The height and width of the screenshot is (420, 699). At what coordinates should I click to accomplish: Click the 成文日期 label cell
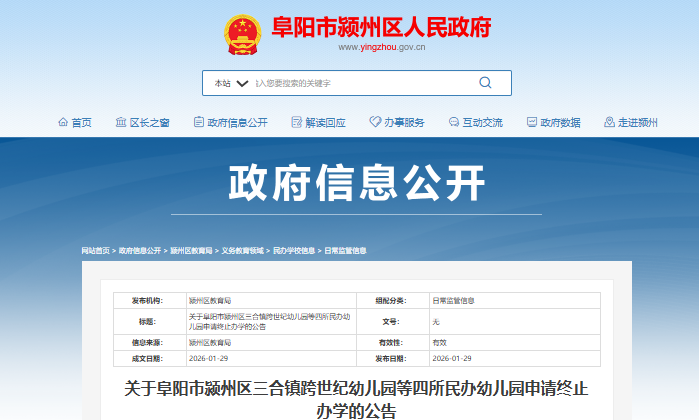[x=150, y=358]
